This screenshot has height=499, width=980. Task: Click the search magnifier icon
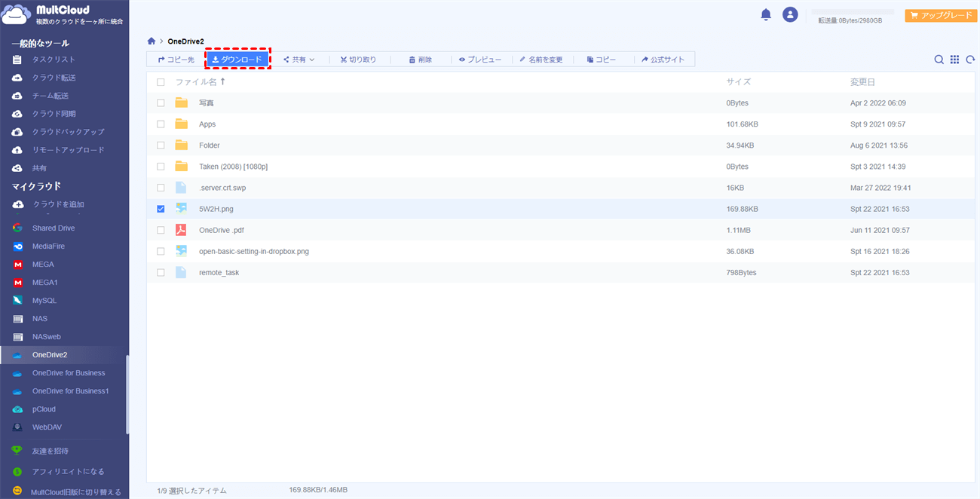click(939, 60)
